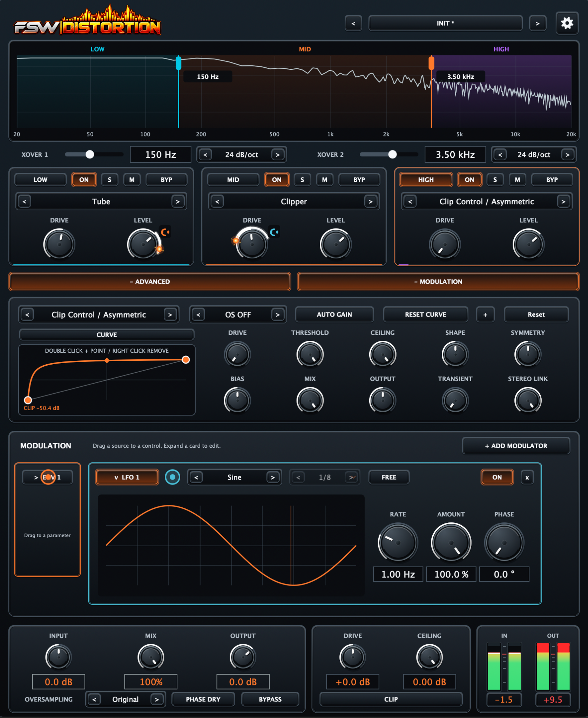Viewport: 588px width, 718px height.
Task: Toggle the LOW band ON button
Action: point(84,179)
